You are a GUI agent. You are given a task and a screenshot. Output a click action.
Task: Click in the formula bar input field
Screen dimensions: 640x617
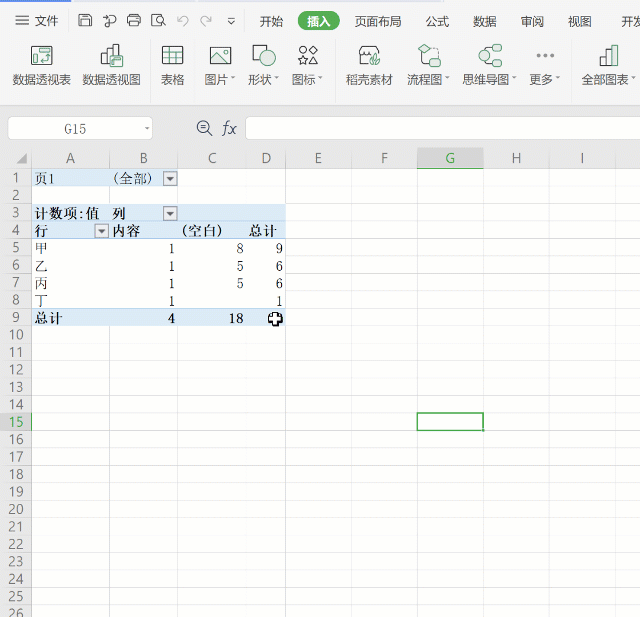(440, 128)
